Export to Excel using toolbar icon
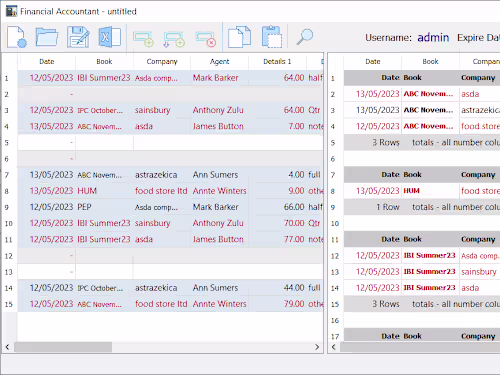Viewport: 500px width, 375px height. 109,37
